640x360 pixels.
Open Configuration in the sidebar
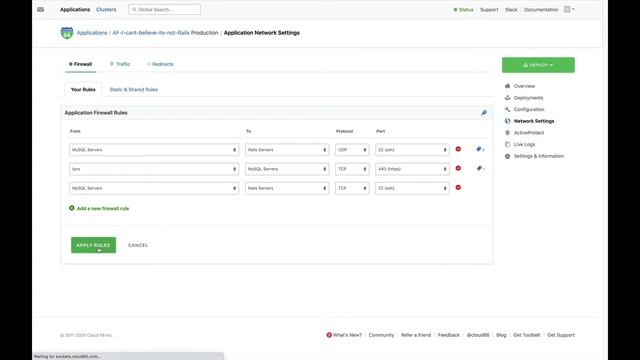click(x=529, y=109)
